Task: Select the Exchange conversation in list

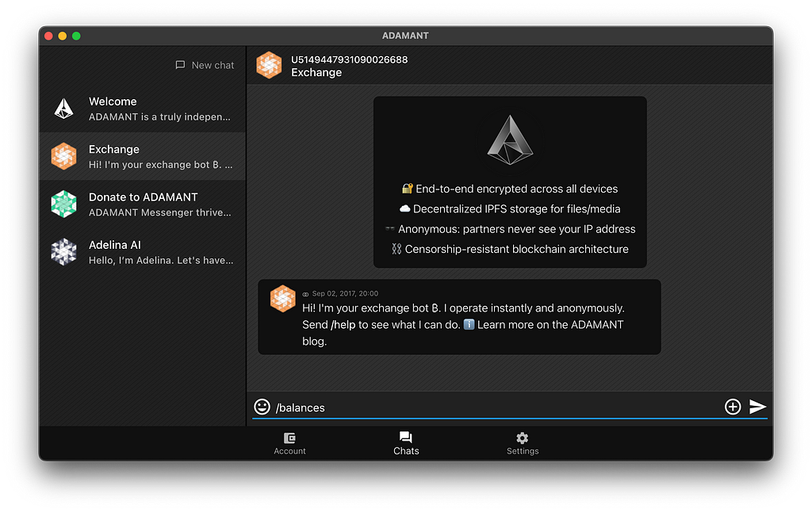Action: pyautogui.click(x=143, y=156)
